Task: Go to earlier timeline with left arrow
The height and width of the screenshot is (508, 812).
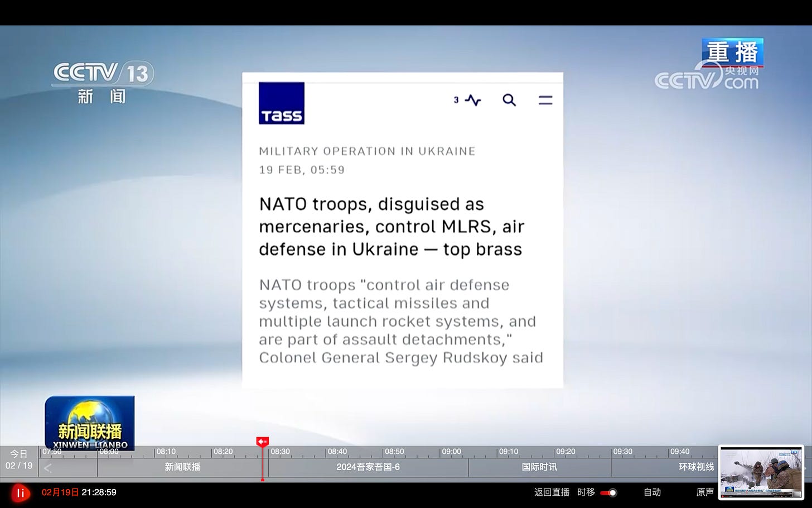Action: 48,468
